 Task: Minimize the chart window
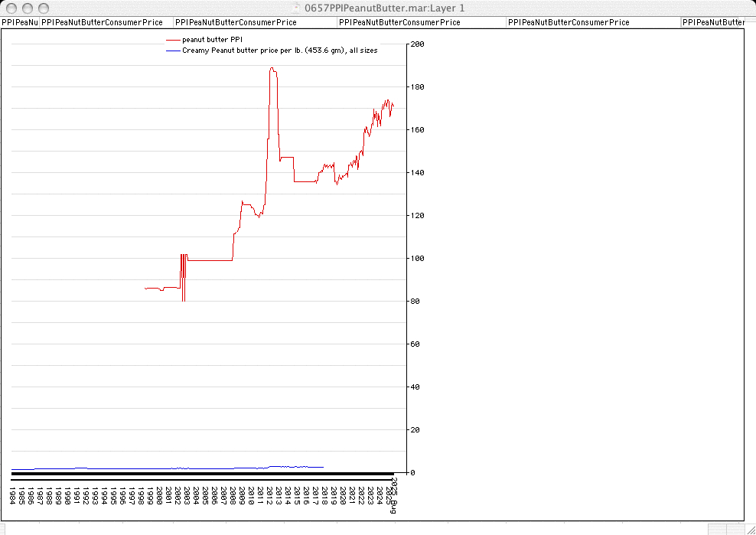coord(28,8)
